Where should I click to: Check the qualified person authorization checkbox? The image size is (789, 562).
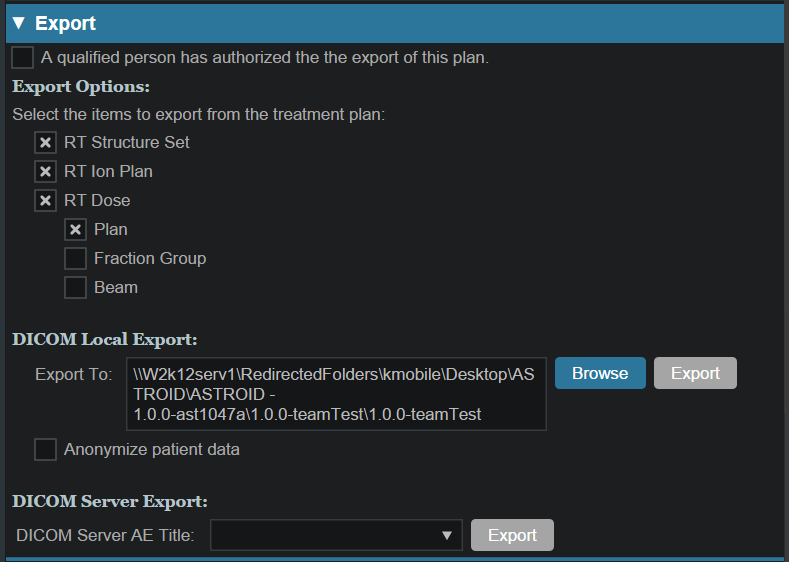tap(23, 57)
